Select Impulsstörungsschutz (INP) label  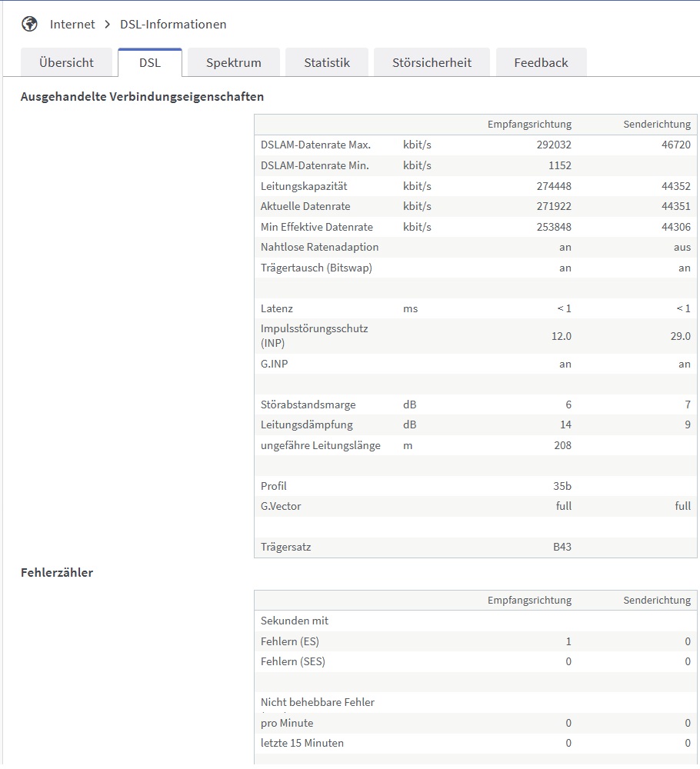tap(314, 335)
